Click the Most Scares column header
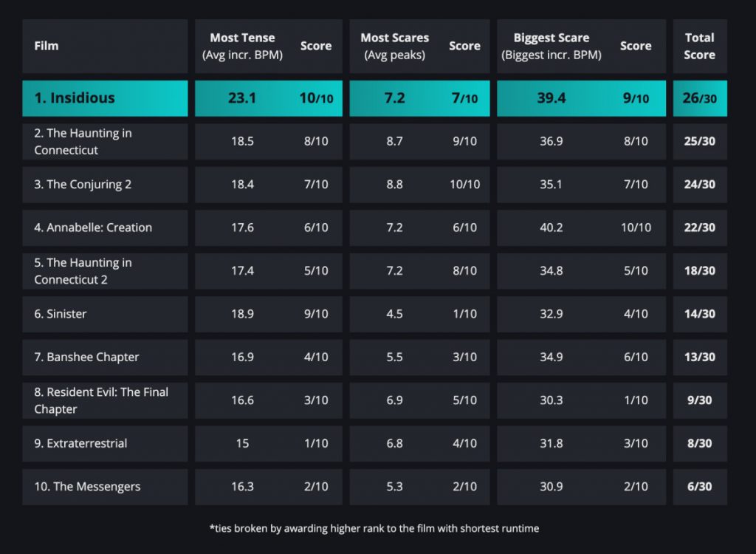756x554 pixels. [x=395, y=46]
